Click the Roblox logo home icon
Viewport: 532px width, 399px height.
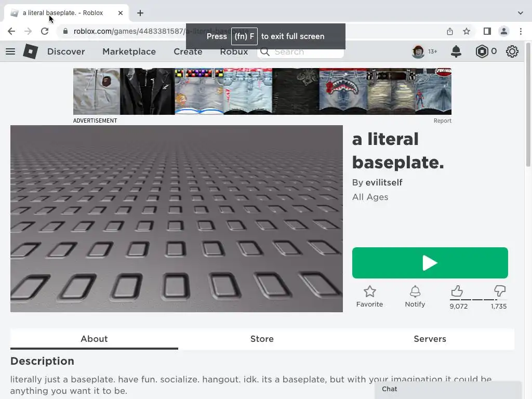[x=30, y=51]
